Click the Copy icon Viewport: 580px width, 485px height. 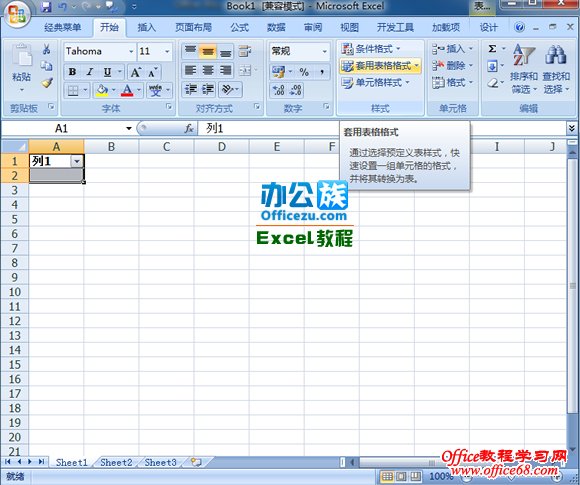tap(46, 66)
